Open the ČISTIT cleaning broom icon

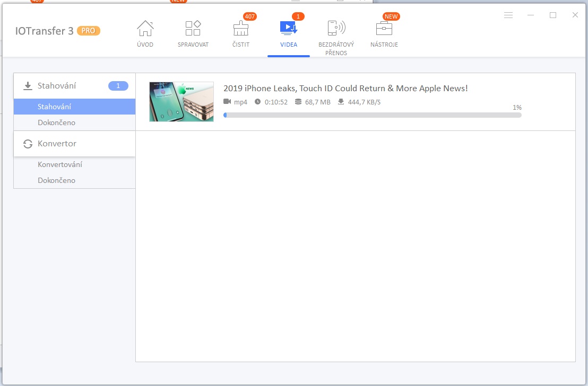click(241, 29)
